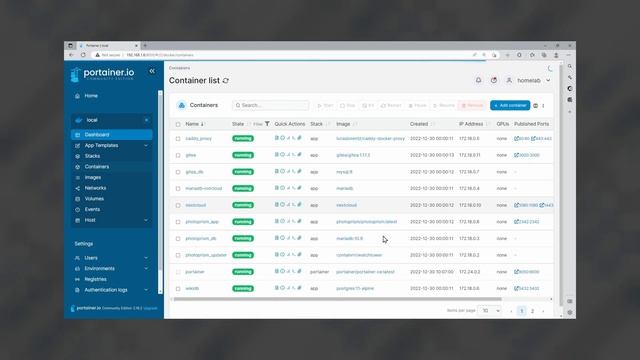Expand the Host submenu chevron
This screenshot has width=640, height=360.
coord(146,220)
